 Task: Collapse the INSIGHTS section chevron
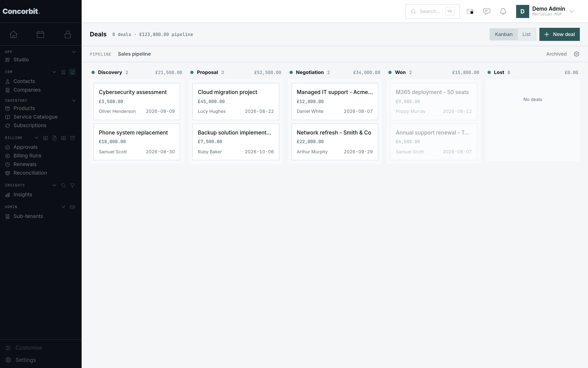pos(55,185)
